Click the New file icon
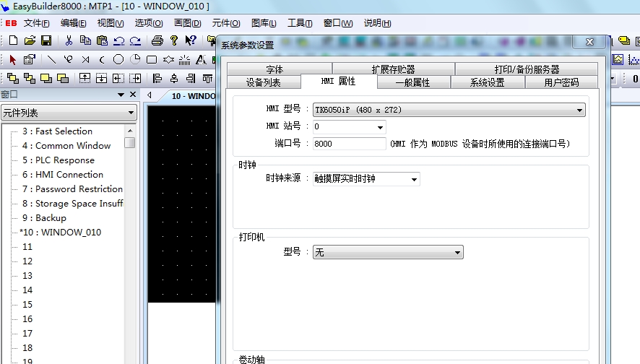This screenshot has height=364, width=640. coord(13,40)
